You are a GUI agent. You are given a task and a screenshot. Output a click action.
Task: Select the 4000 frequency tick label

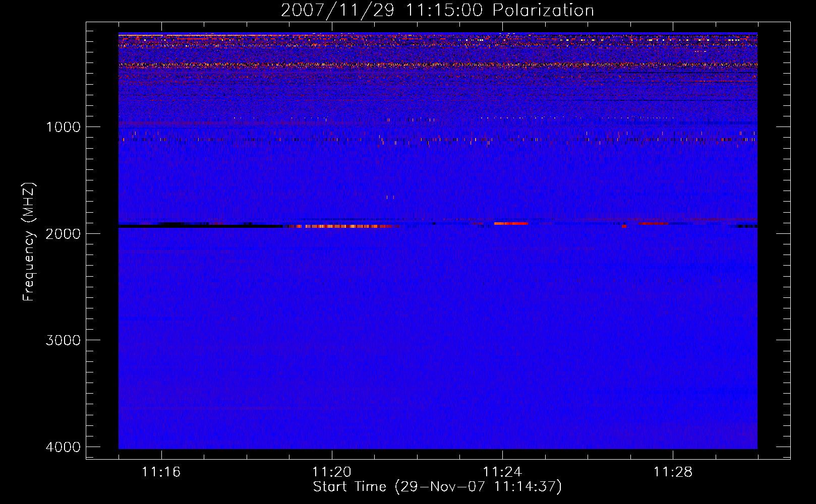(63, 447)
